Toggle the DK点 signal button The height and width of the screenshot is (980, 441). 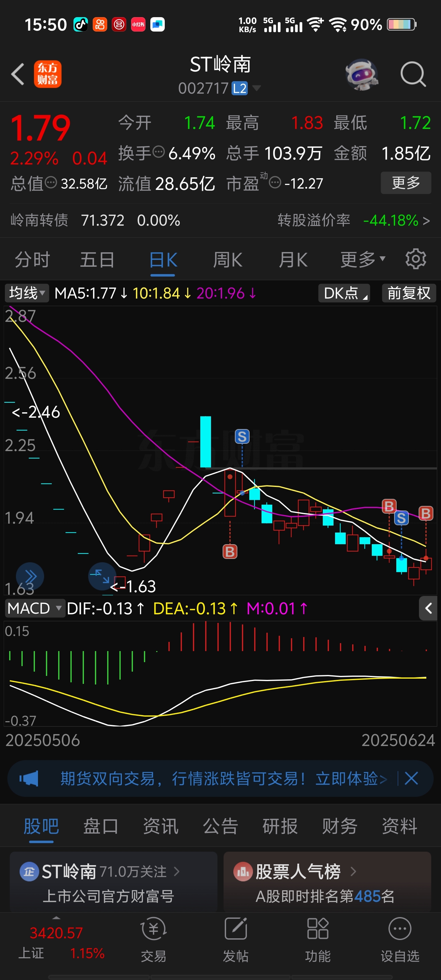tap(344, 293)
